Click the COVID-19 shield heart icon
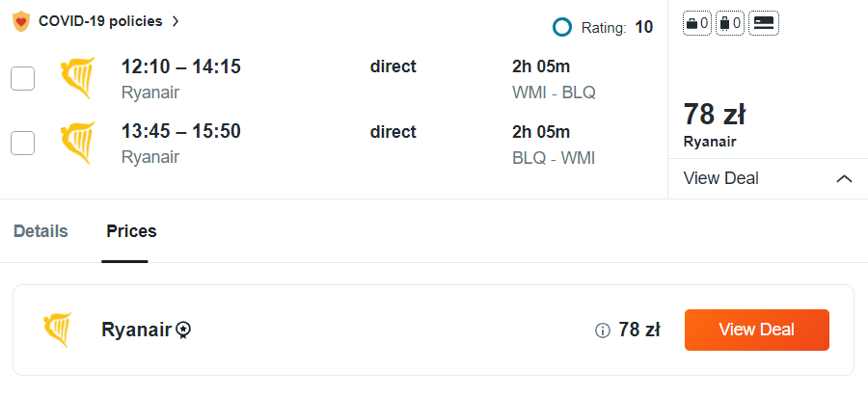Viewport: 868px width, 397px height. [21, 21]
